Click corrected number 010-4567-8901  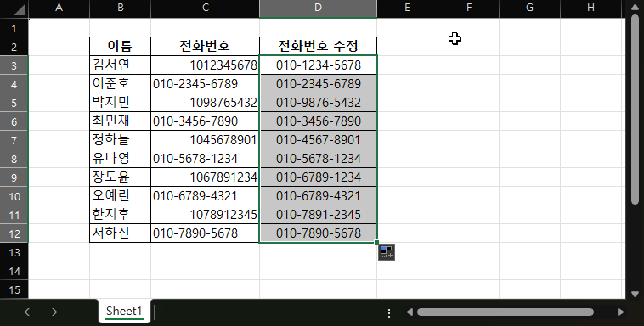[x=319, y=139]
